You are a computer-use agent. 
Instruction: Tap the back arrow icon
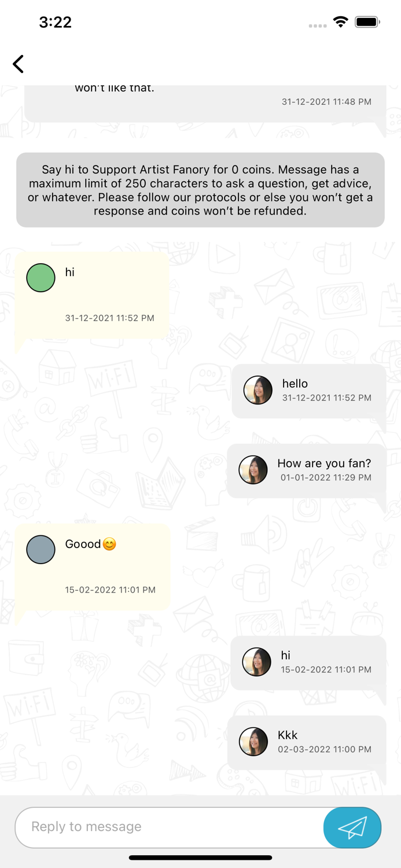19,64
